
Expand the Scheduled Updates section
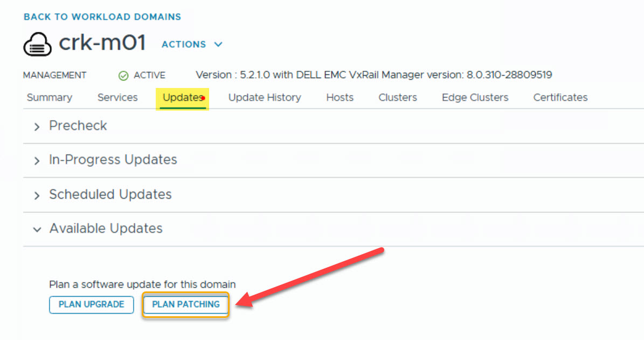(37, 195)
